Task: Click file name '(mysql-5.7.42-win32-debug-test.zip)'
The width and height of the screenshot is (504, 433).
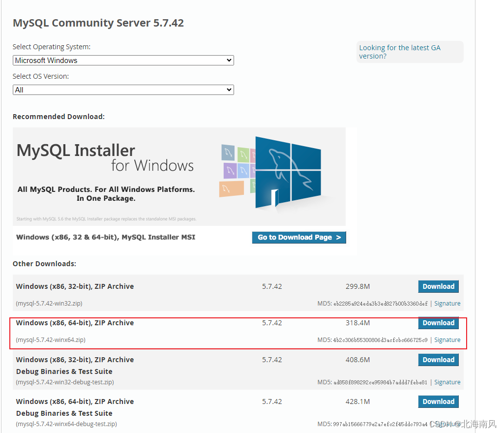Action: (x=65, y=382)
